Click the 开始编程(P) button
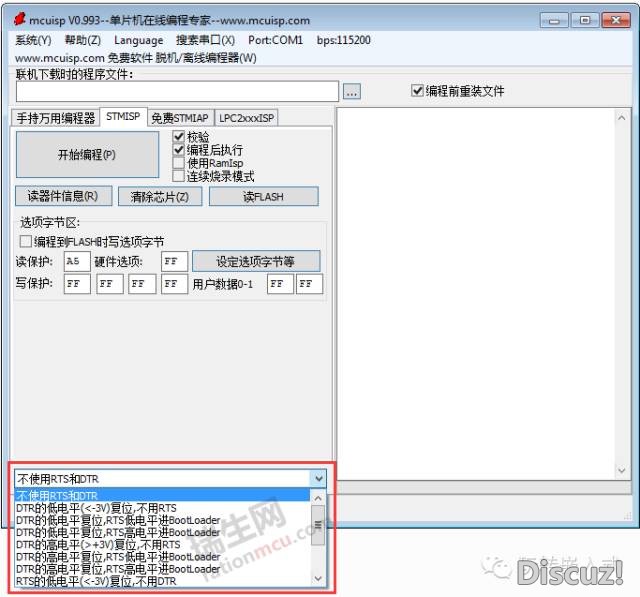This screenshot has width=640, height=597. click(x=87, y=155)
